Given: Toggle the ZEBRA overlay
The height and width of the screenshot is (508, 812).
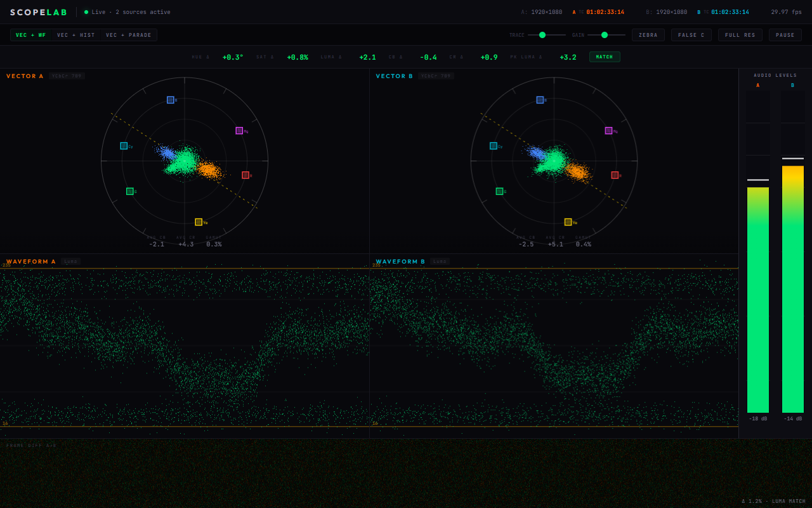Looking at the screenshot, I should click(x=648, y=35).
